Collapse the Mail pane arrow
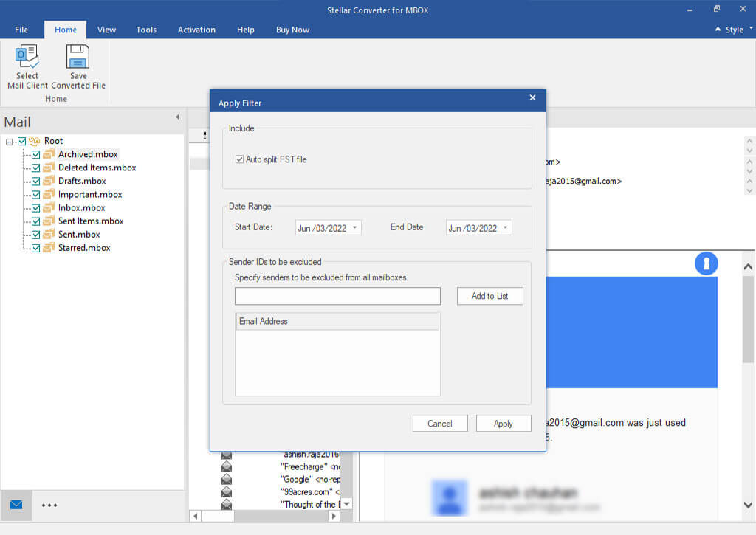Viewport: 756px width, 535px height. (177, 117)
